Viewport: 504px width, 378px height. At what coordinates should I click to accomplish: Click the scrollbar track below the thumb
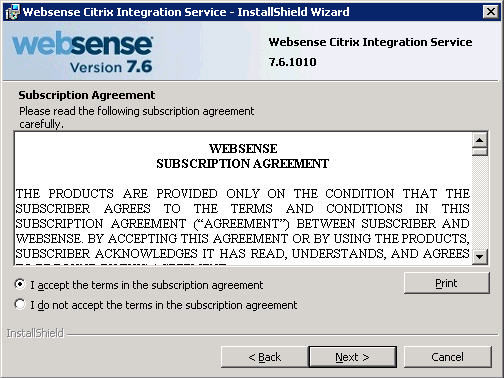click(x=480, y=202)
